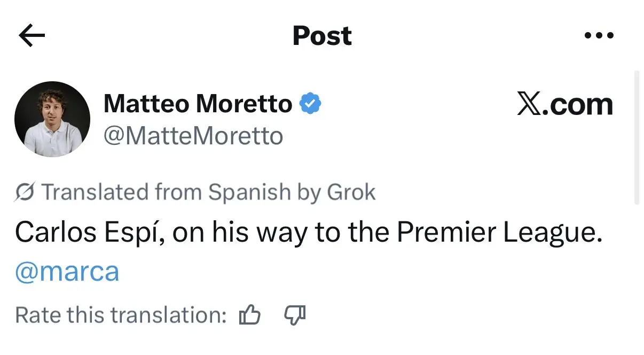Go back using the left arrow
This screenshot has height=355, width=644.
[x=32, y=36]
